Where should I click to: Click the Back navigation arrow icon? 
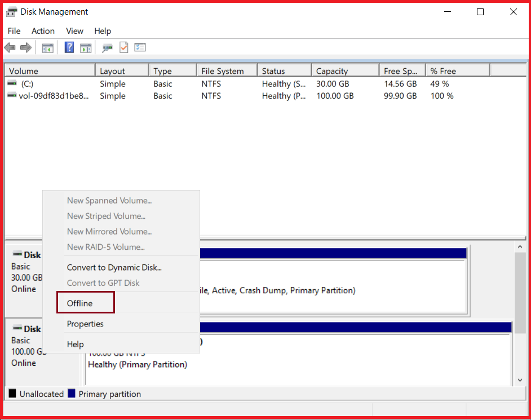pyautogui.click(x=10, y=47)
